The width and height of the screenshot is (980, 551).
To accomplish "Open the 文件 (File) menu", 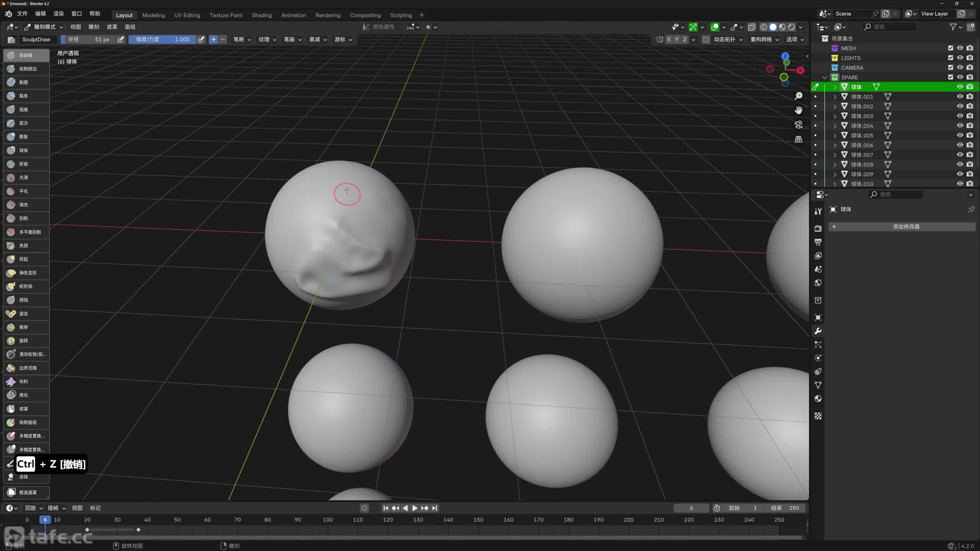I will (22, 14).
